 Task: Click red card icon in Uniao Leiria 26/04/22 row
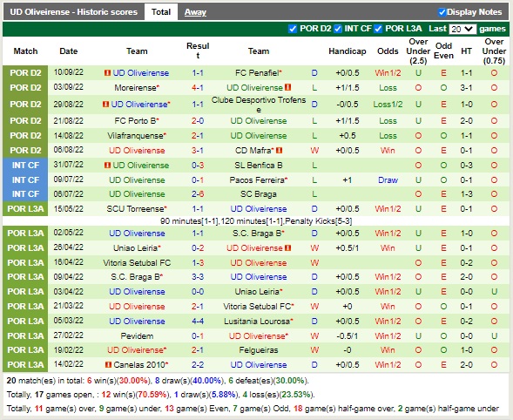[288, 247]
